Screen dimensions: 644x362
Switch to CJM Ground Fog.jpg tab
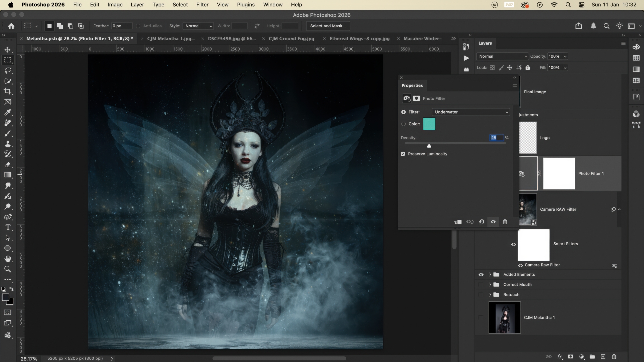(x=291, y=39)
